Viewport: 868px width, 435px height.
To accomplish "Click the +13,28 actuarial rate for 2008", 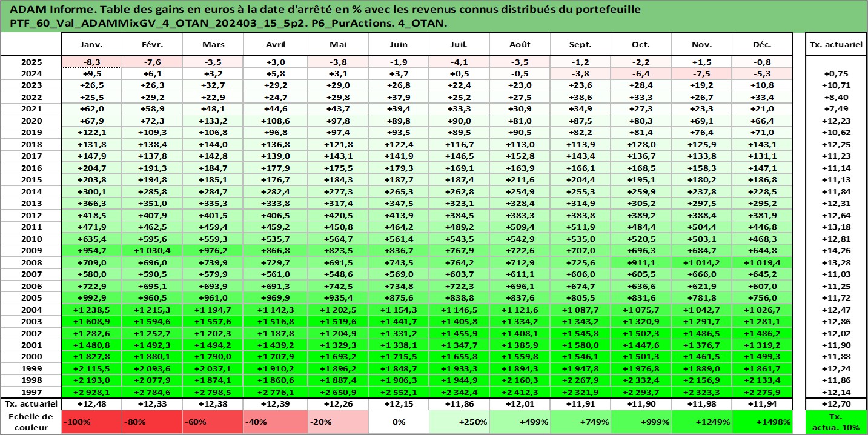I will [835, 262].
